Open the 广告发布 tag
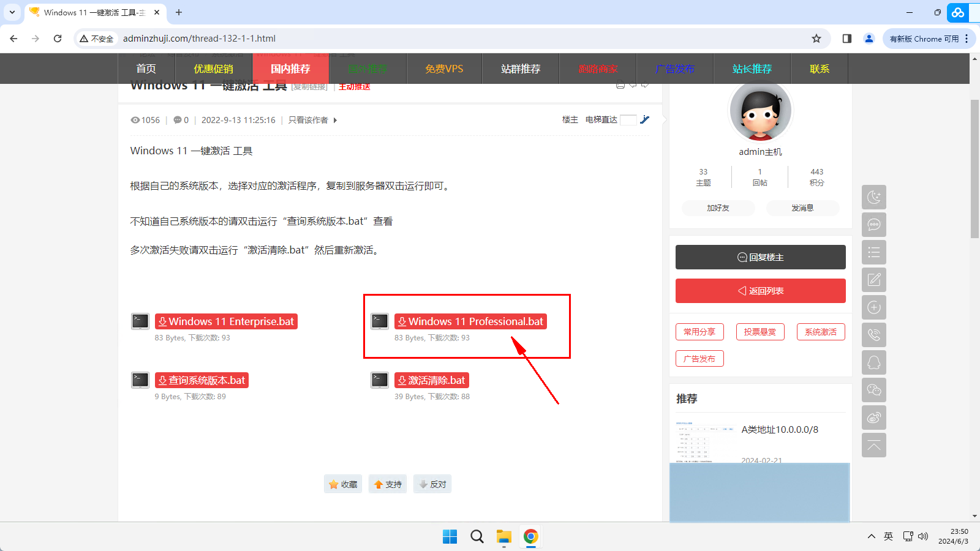 click(699, 359)
